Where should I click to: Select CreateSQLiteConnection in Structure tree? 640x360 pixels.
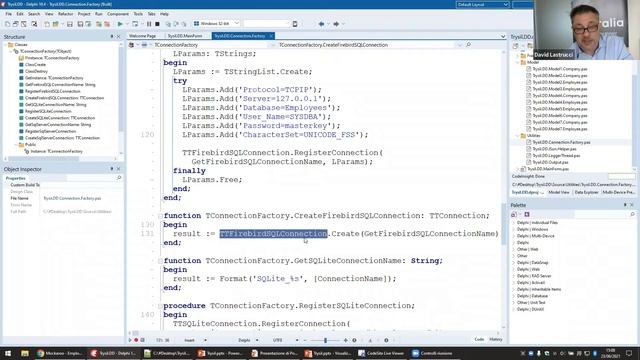(x=60, y=118)
